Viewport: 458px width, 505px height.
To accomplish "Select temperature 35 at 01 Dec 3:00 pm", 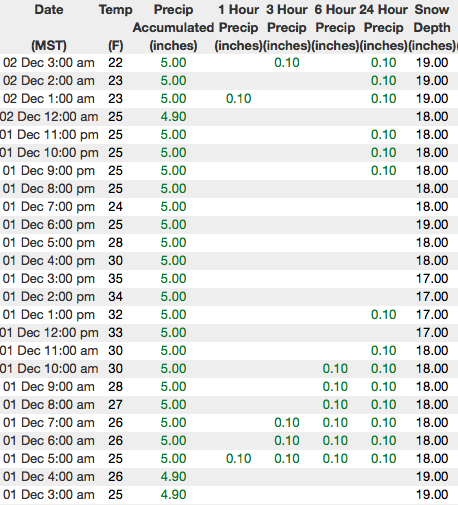I will (115, 279).
